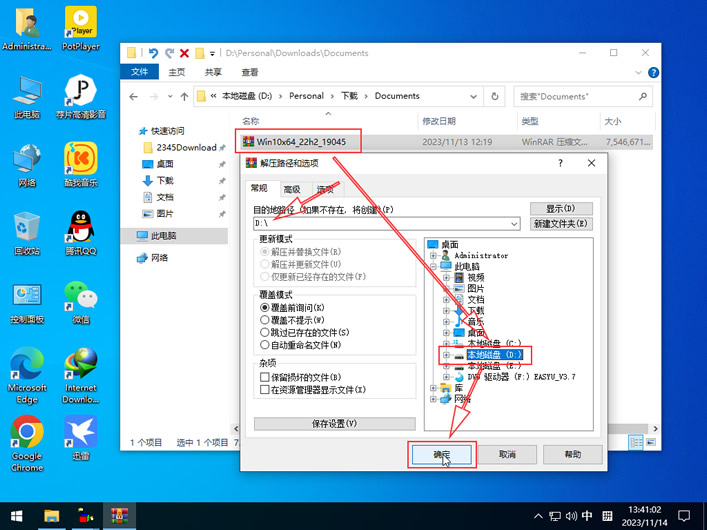Switch to the 常规 tab in extract dialog
Image resolution: width=707 pixels, height=530 pixels.
click(259, 189)
